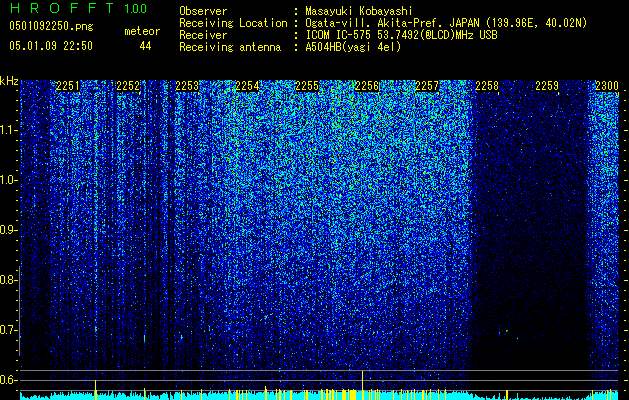Click the meteor label
Image resolution: width=629 pixels, height=400 pixels.
[142, 31]
